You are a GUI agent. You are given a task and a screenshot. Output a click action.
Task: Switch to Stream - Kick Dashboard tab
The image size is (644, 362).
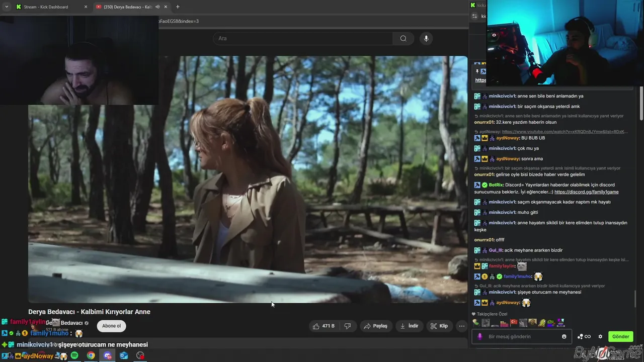[50, 7]
